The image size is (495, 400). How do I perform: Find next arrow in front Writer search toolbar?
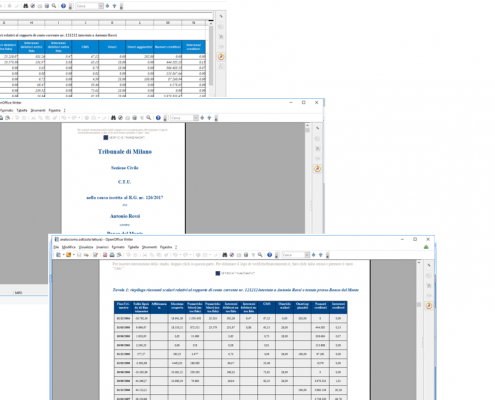pos(313,255)
